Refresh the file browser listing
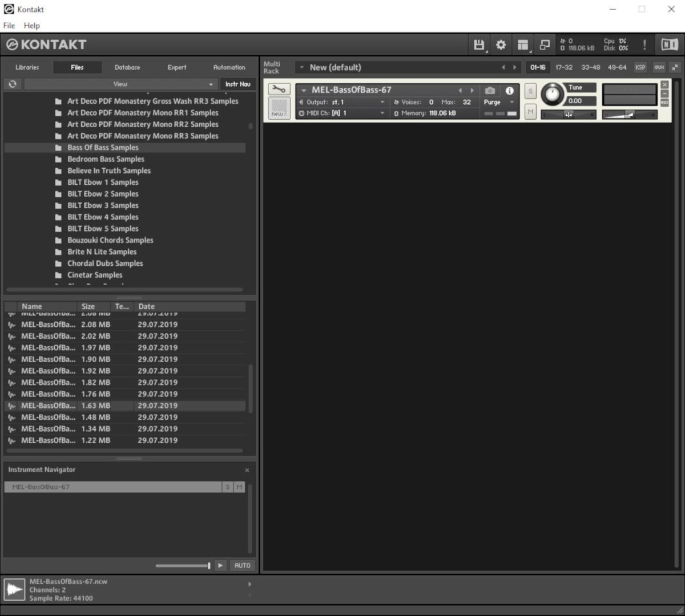The image size is (685, 616). coord(13,84)
